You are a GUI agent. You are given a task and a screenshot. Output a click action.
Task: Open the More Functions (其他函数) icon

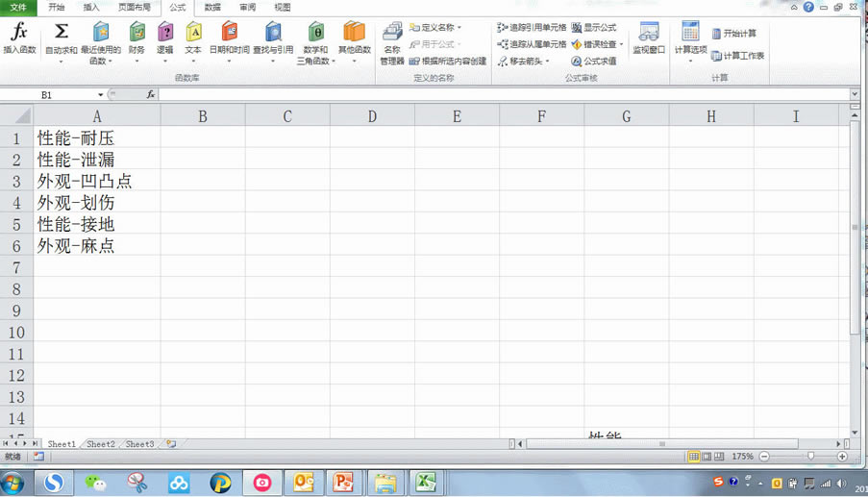tap(355, 32)
